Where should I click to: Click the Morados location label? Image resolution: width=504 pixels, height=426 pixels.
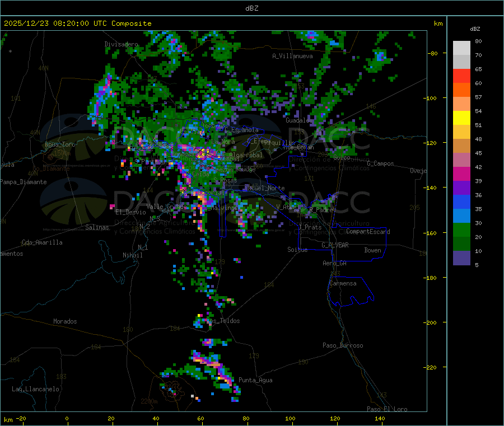point(65,321)
